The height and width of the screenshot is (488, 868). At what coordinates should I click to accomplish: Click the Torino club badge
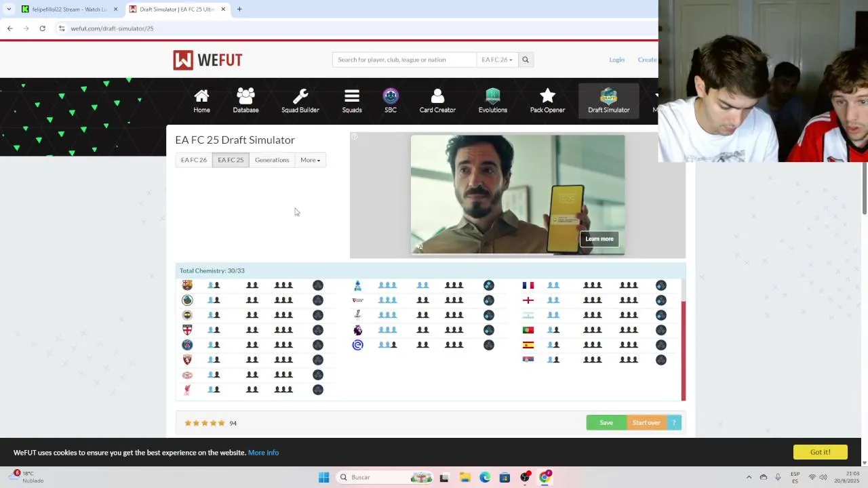187,360
